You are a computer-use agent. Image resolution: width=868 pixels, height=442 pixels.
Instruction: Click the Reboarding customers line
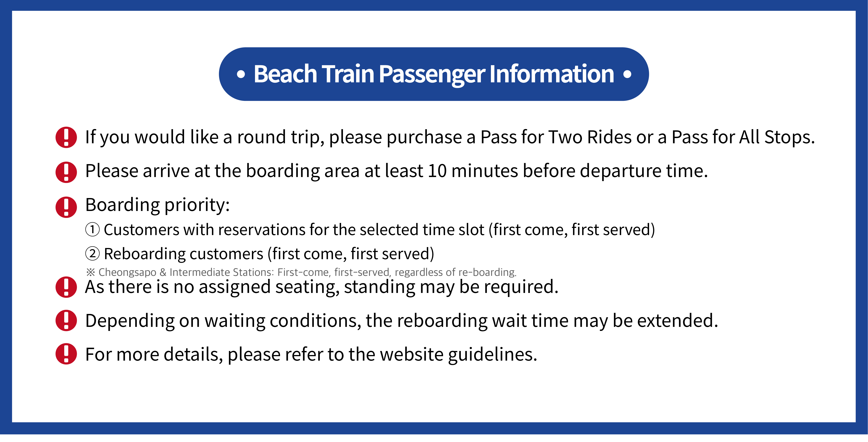pyautogui.click(x=269, y=254)
